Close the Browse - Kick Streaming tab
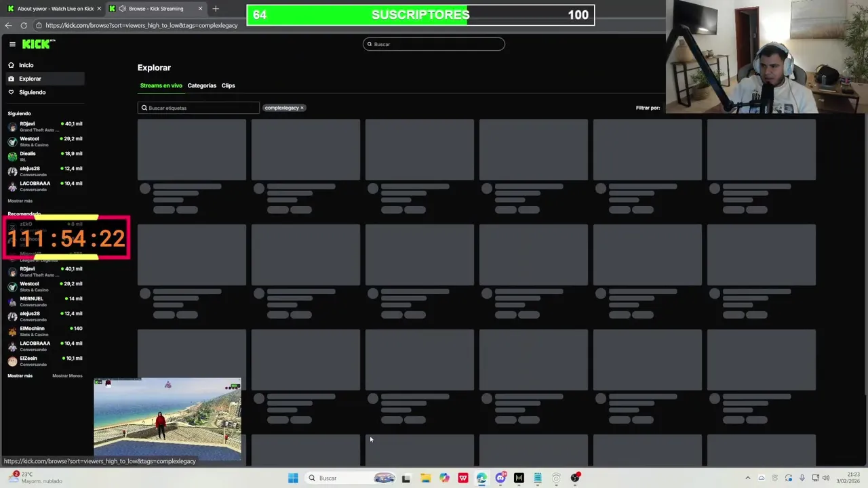The width and height of the screenshot is (868, 488). click(x=200, y=9)
